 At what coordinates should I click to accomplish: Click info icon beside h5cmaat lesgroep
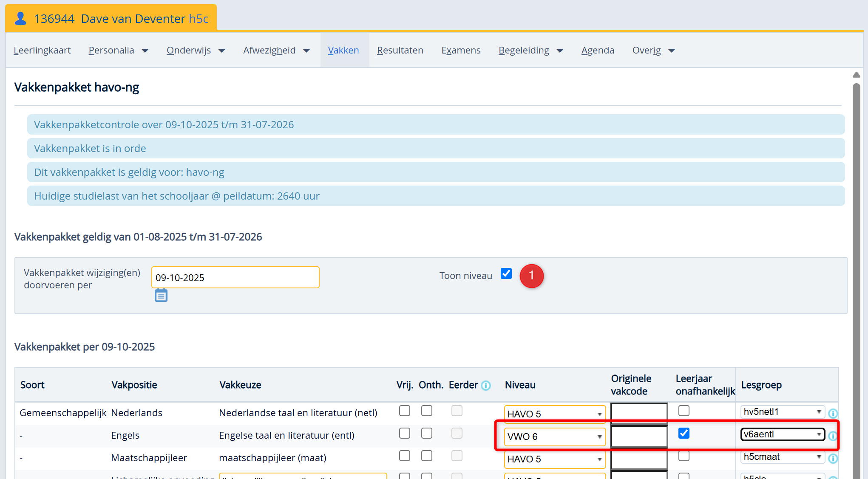pos(833,458)
